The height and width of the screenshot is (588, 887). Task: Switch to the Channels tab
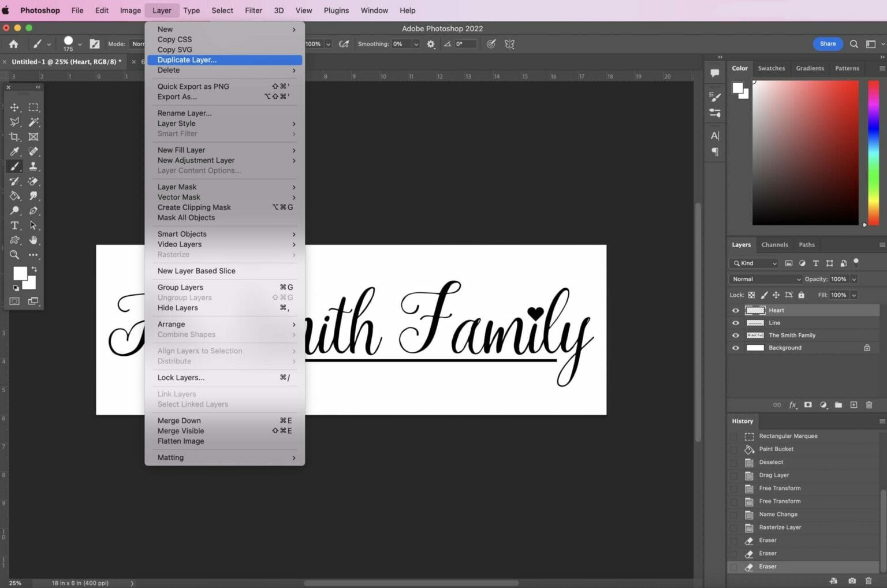point(774,244)
